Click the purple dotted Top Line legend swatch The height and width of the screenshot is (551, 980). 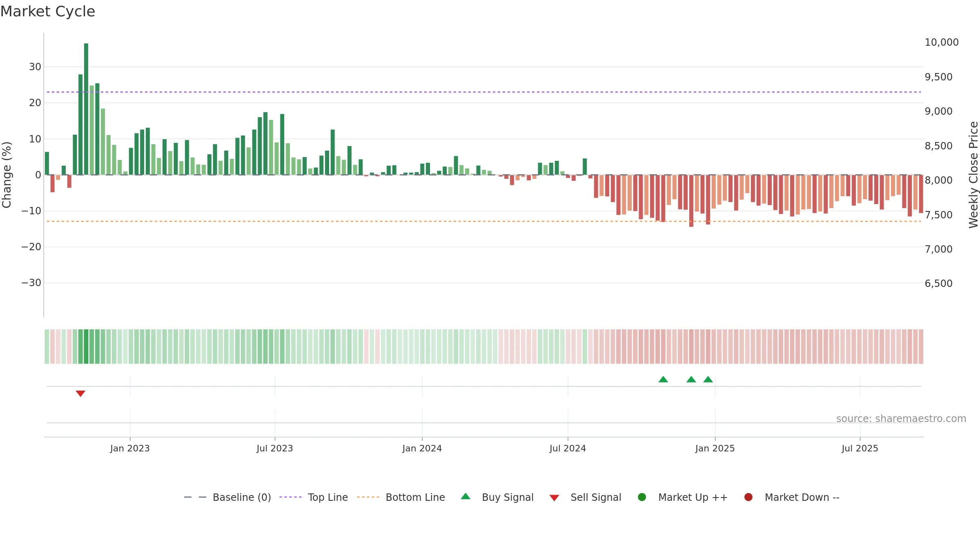point(290,497)
